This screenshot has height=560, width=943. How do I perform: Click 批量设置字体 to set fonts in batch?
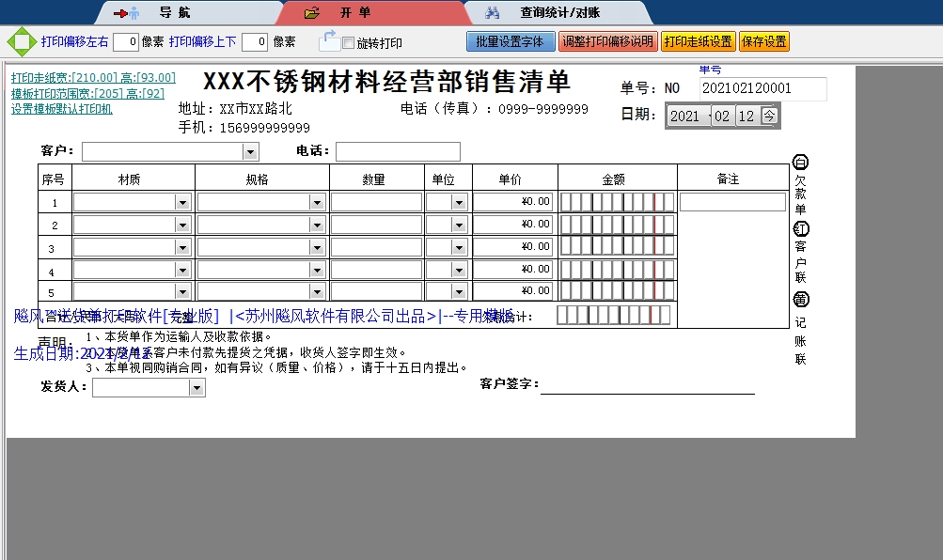click(x=510, y=40)
